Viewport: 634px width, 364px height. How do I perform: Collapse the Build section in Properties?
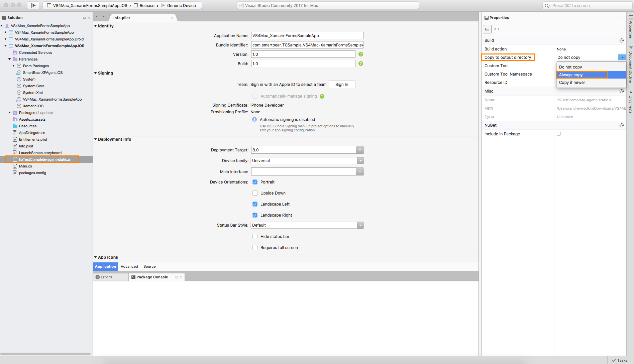coord(622,40)
